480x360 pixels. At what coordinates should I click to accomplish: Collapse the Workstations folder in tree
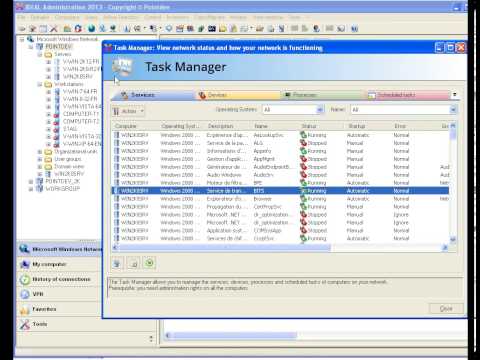point(40,84)
